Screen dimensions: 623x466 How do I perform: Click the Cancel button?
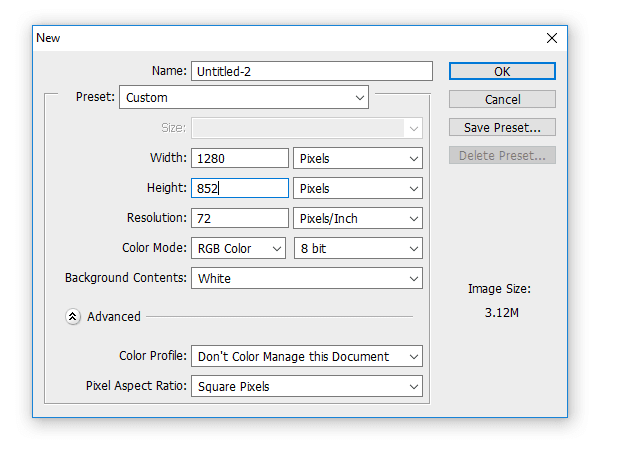click(502, 99)
